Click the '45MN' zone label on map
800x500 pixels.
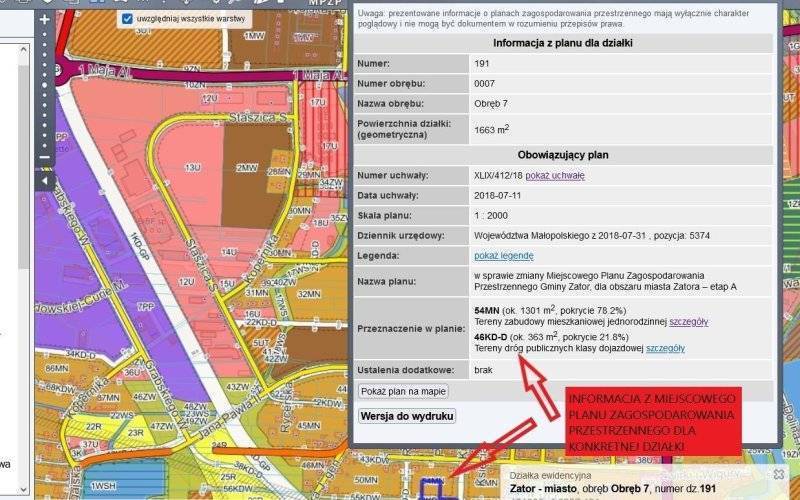[309, 426]
